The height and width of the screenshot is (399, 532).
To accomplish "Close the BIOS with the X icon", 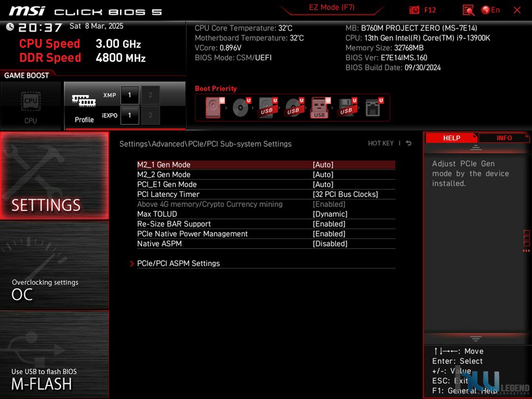I will point(517,10).
